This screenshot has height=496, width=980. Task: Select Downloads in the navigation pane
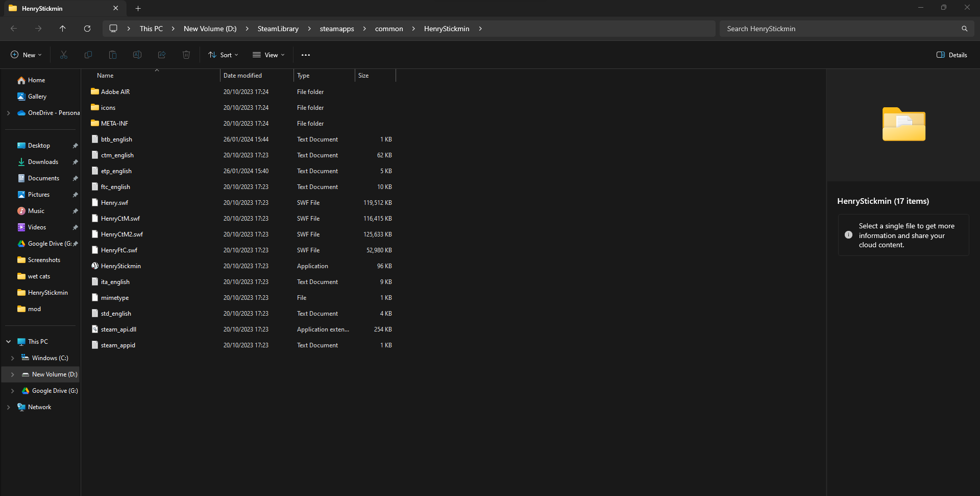(x=43, y=162)
